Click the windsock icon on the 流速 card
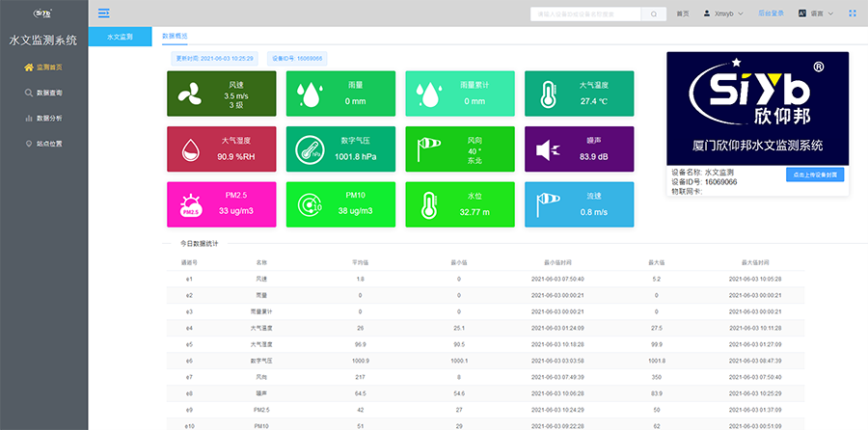The width and height of the screenshot is (868, 430). coord(548,204)
